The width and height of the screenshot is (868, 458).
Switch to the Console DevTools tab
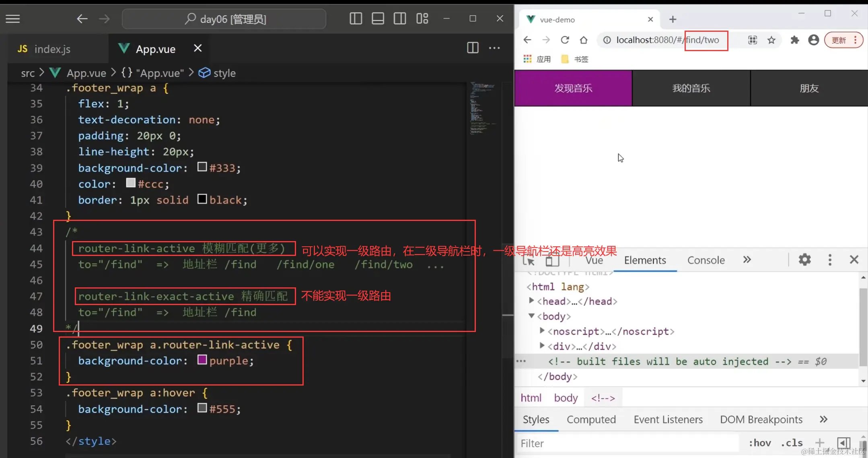pyautogui.click(x=706, y=260)
